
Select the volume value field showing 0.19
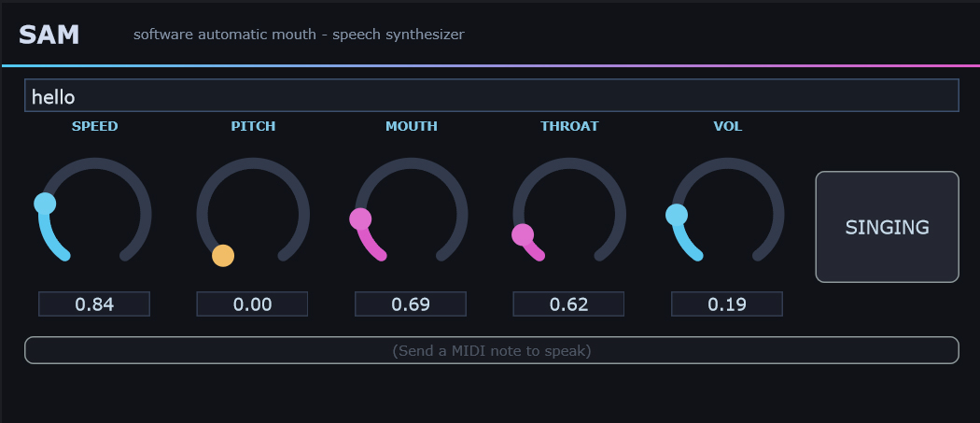tap(727, 304)
